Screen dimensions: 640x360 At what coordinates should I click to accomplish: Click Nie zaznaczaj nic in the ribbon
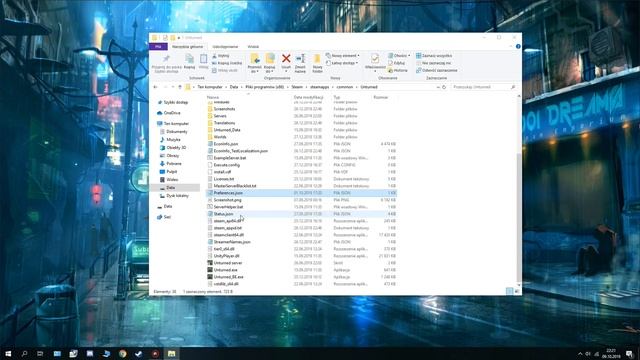[x=433, y=63]
